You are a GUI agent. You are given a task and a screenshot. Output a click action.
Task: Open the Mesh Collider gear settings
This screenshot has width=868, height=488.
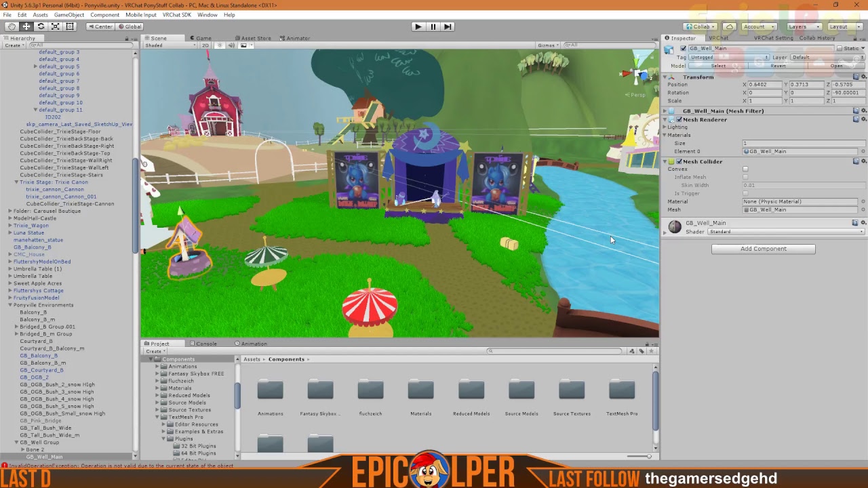coord(863,161)
